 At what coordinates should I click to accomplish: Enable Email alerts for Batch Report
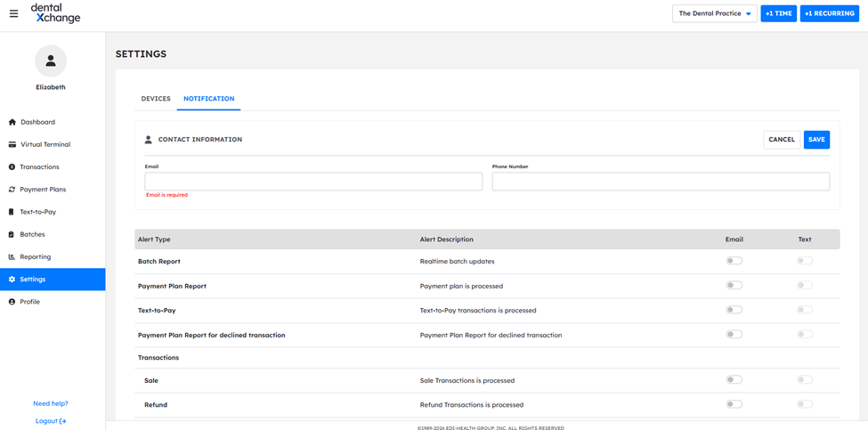tap(734, 261)
